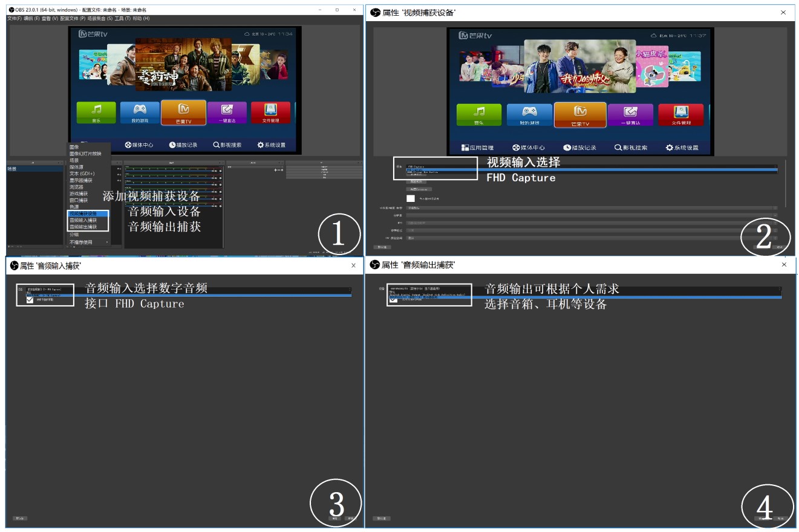Open the device dropdown in 音频输入捕获 properties
Viewport: 799px width, 532px height.
[189, 290]
